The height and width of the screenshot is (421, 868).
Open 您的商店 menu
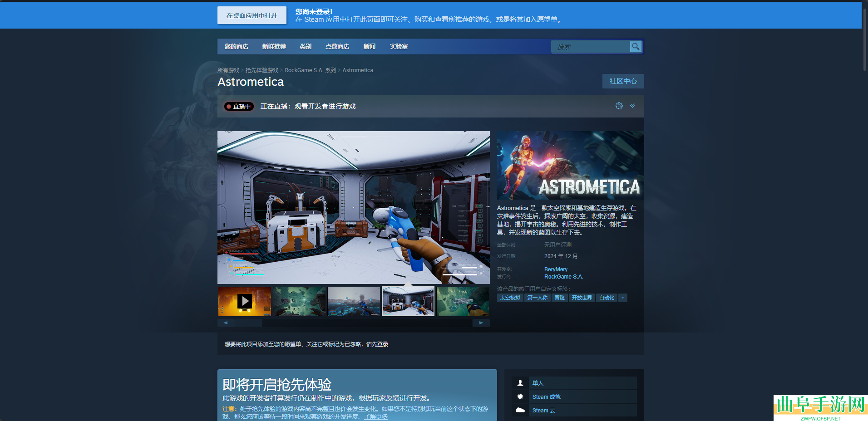(x=236, y=46)
